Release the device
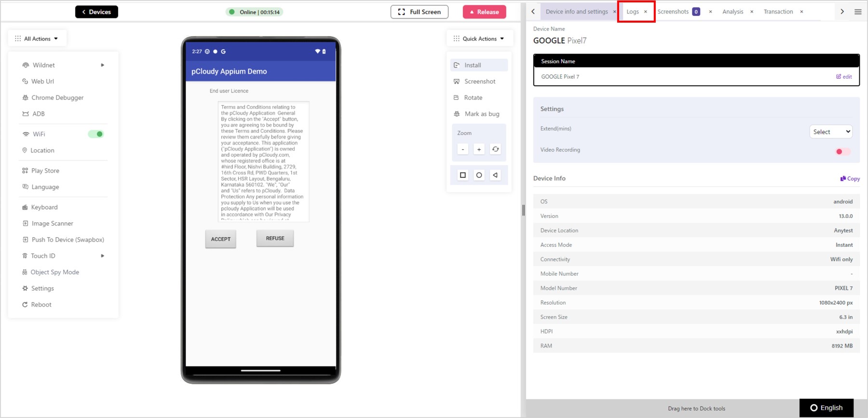The height and width of the screenshot is (418, 868). coord(484,12)
